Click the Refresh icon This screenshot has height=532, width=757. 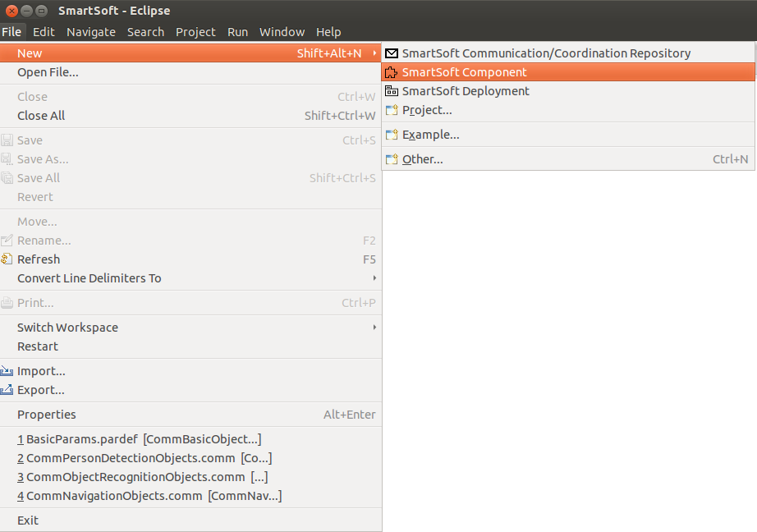coord(7,259)
